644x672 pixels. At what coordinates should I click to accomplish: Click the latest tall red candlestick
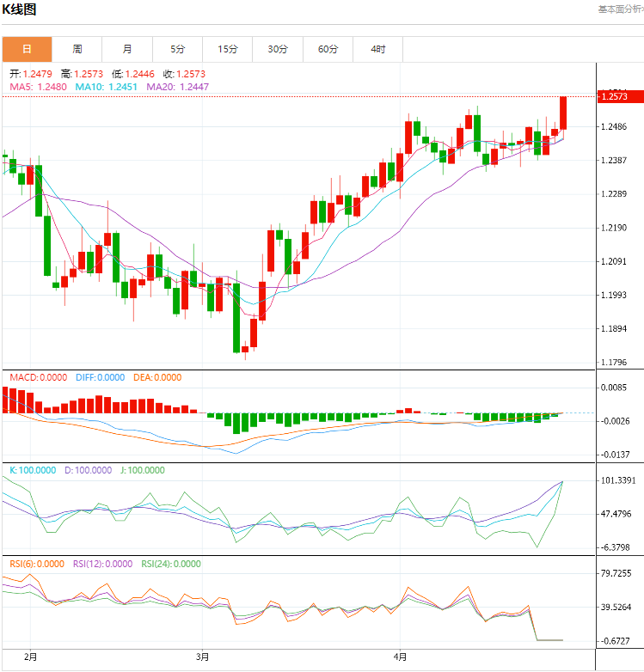563,113
